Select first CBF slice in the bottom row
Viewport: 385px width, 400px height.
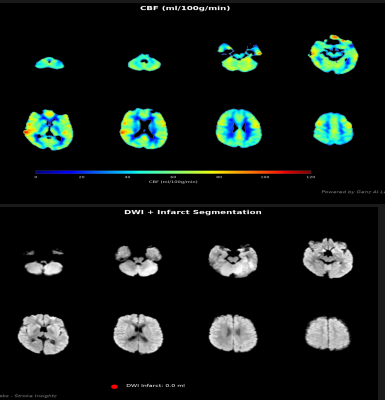[x=49, y=129]
